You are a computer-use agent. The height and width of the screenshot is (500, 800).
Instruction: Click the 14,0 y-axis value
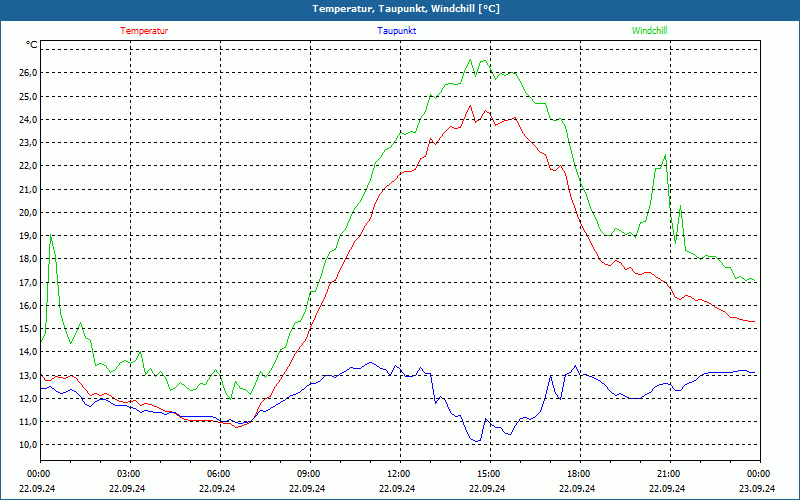pos(29,352)
